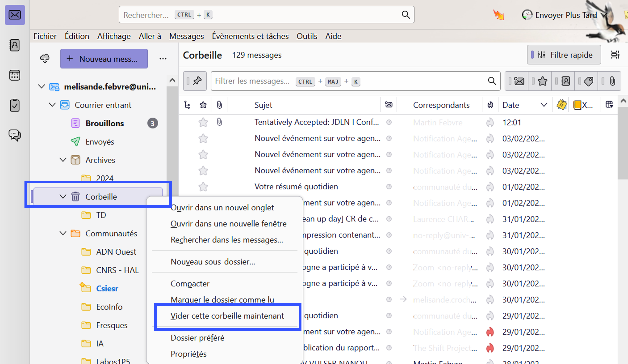The height and width of the screenshot is (364, 628).
Task: Click the Nouveau message button
Action: [104, 59]
